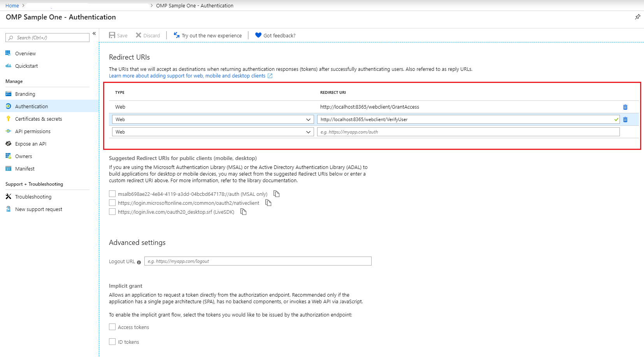Click the Branding icon in sidebar

(x=8, y=94)
